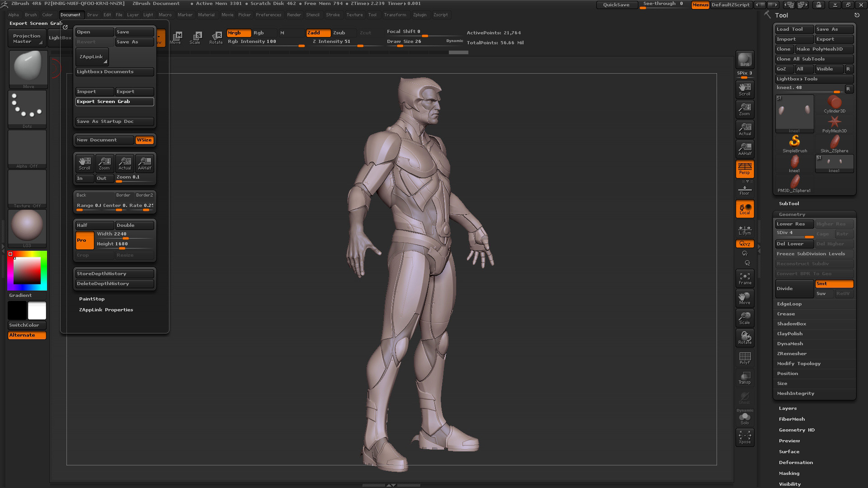This screenshot has width=868, height=488.
Task: Click the Frame icon in right shelf
Action: click(745, 278)
